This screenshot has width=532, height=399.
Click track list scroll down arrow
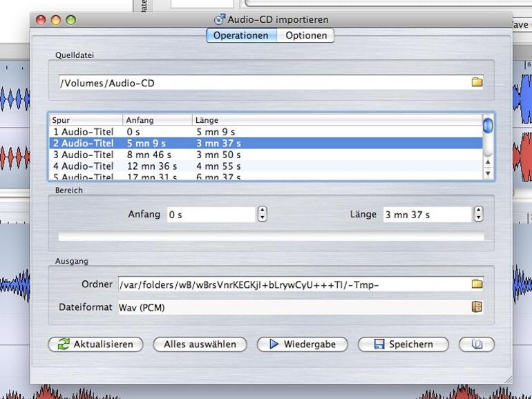(488, 173)
